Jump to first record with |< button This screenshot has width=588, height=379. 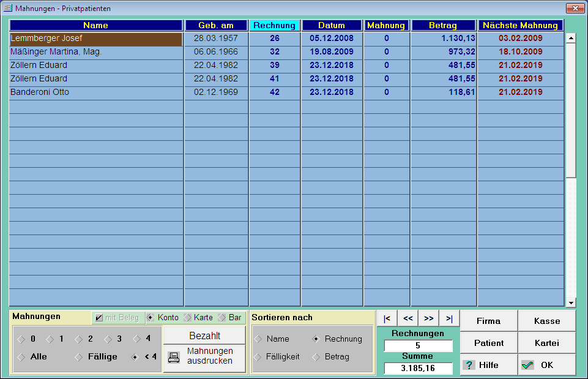387,318
